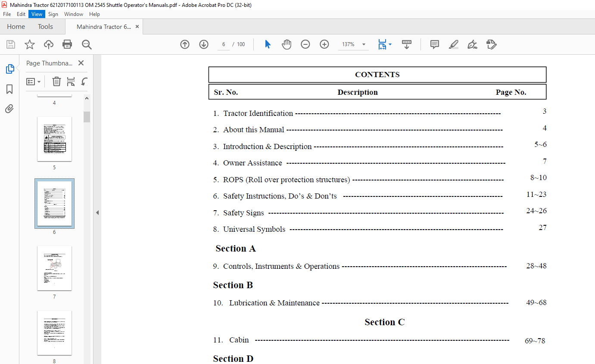Add a sticky note comment
Screen dimensions: 595x364
(x=435, y=44)
